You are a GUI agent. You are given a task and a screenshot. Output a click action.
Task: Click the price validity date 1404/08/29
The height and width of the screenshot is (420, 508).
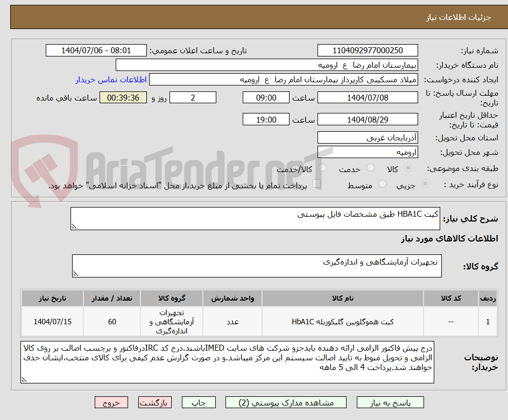pos(368,119)
